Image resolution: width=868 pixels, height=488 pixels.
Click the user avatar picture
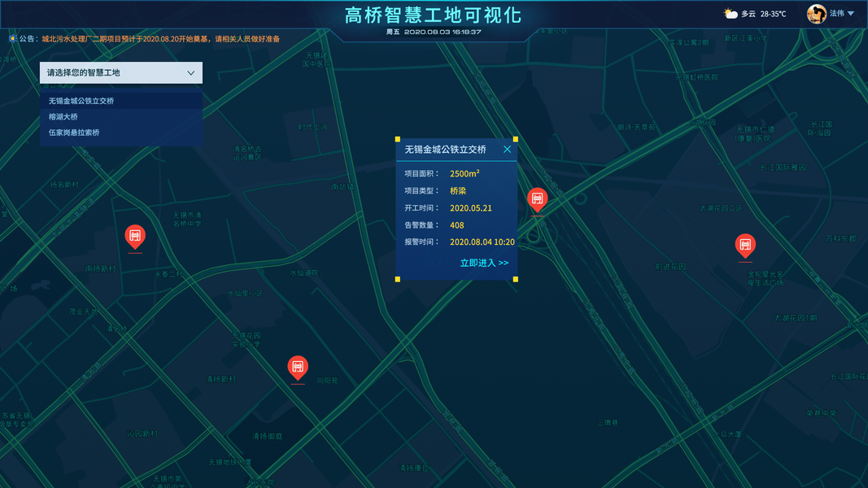pos(817,14)
